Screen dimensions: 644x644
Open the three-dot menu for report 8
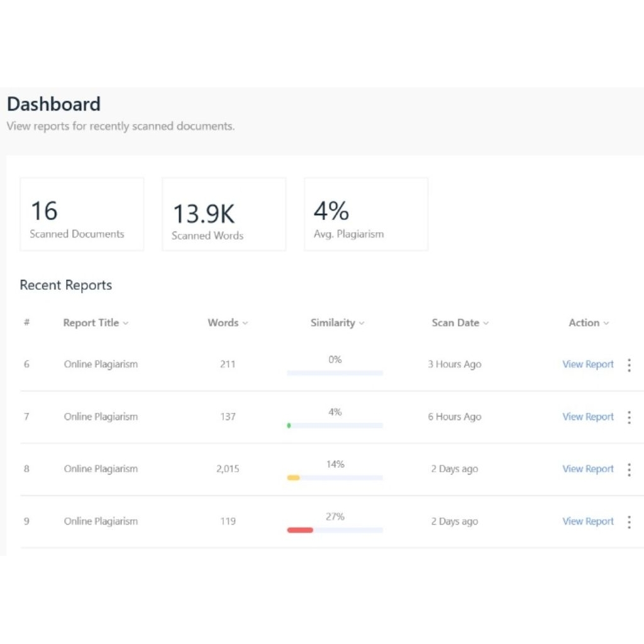(629, 469)
